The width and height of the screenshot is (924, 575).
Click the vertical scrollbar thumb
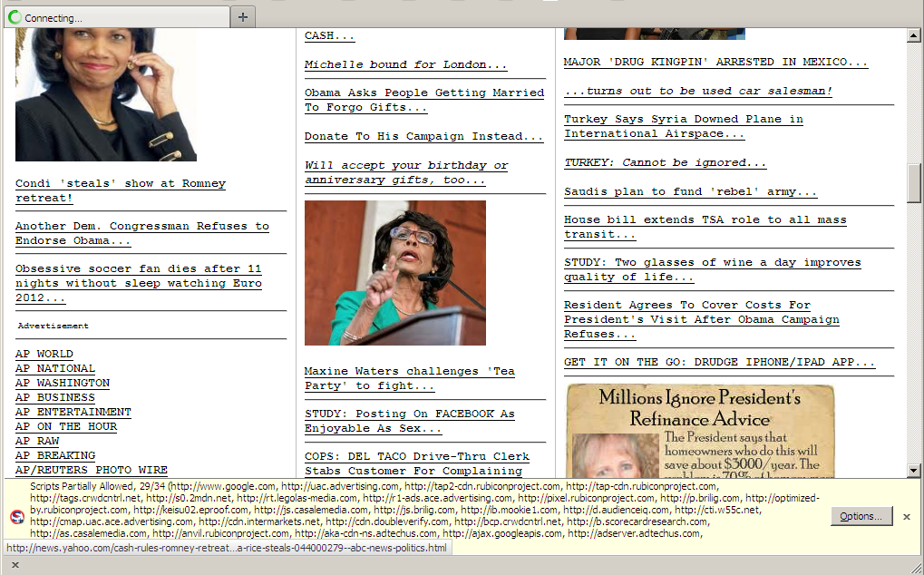coord(913,182)
